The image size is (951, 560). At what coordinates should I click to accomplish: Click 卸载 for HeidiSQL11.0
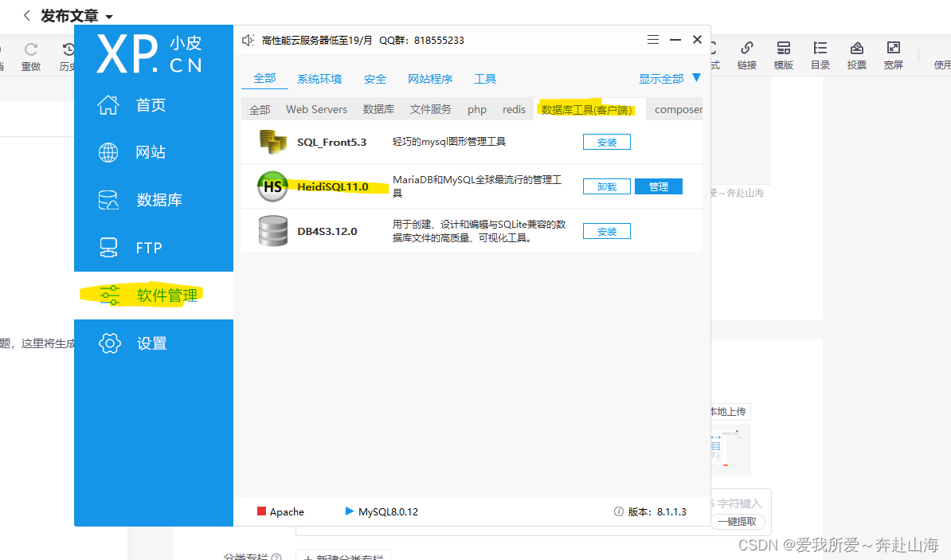coord(606,186)
